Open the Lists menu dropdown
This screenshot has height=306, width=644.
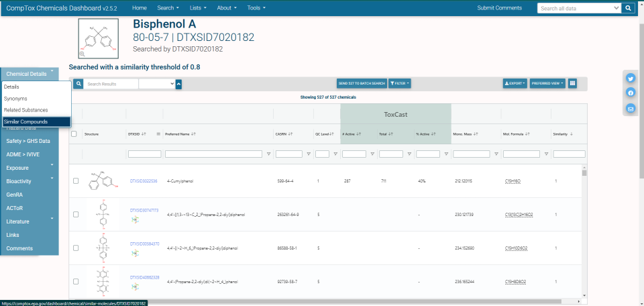click(198, 8)
